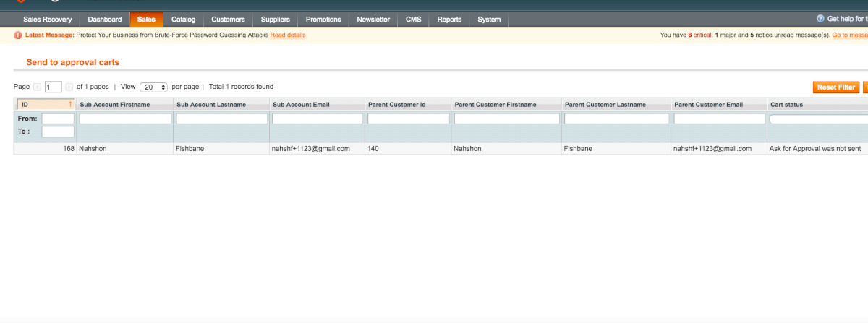Focus the ID From filter field

(58, 119)
